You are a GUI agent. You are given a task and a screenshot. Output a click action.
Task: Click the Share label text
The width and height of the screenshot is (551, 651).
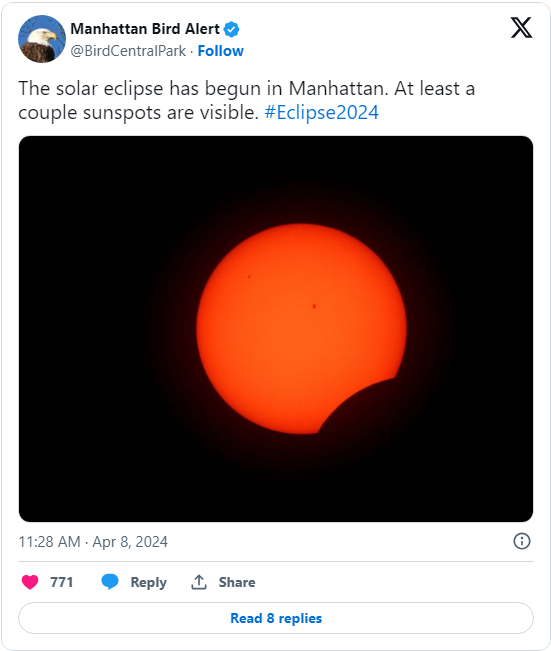point(237,582)
